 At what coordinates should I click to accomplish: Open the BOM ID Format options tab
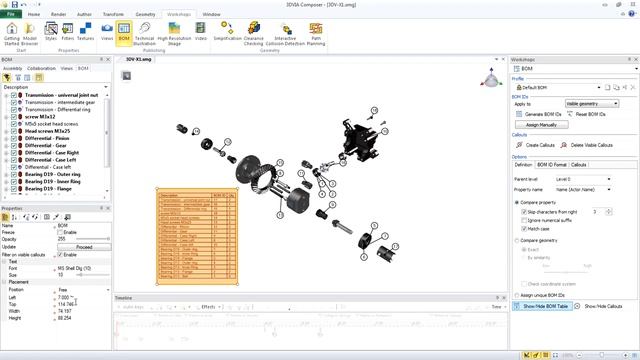tap(551, 165)
